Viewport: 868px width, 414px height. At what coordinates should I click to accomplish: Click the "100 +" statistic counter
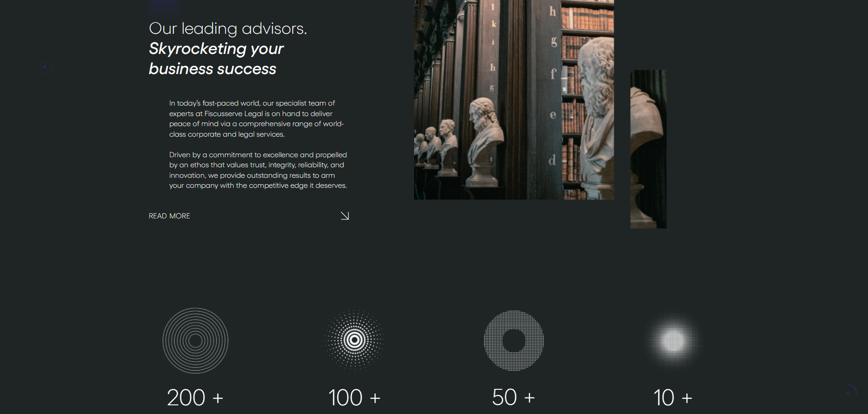354,398
